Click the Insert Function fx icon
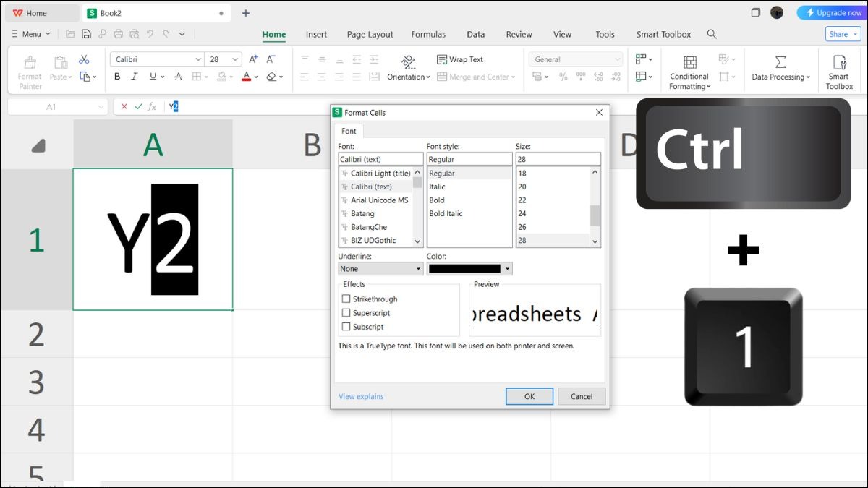Viewport: 868px width, 488px height. [x=152, y=106]
